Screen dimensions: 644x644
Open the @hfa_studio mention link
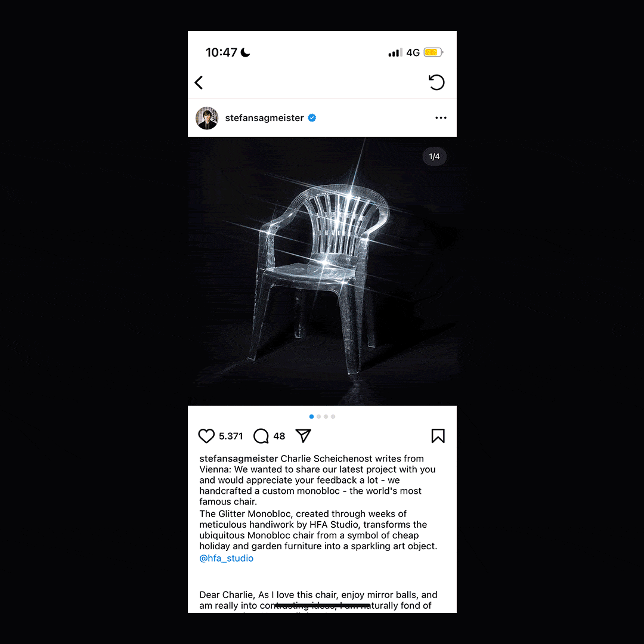[x=227, y=558]
